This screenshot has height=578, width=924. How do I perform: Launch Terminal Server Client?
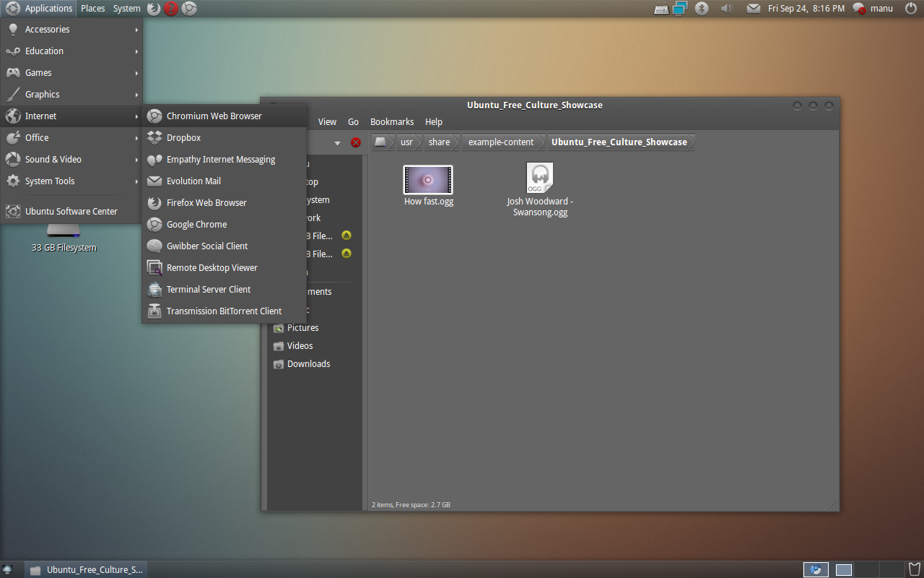tap(224, 289)
